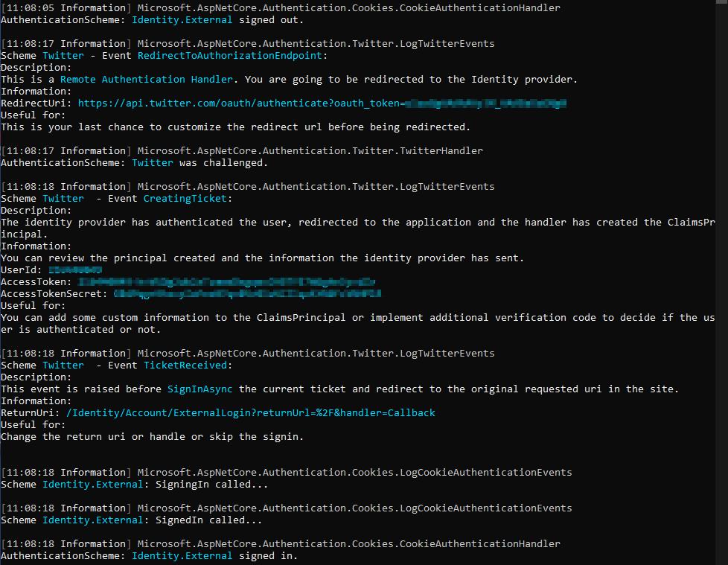Click the CreatingTicket event label
This screenshot has height=565, width=728.
point(185,198)
